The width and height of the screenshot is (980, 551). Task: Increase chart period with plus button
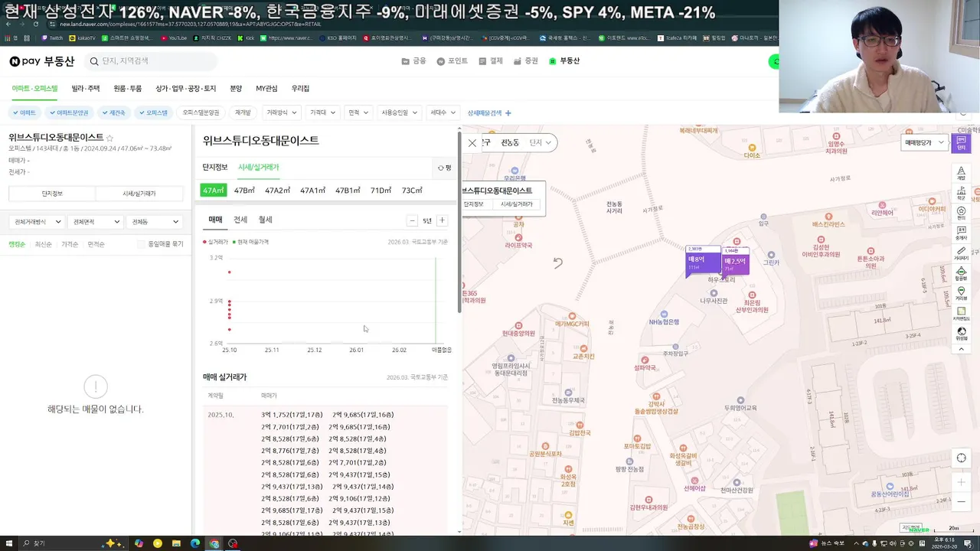click(442, 220)
